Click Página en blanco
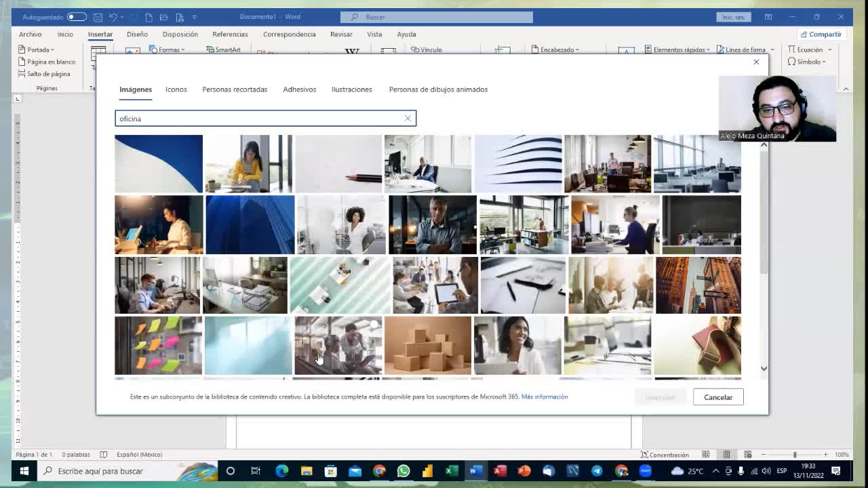This screenshot has height=488, width=868. pyautogui.click(x=47, y=62)
